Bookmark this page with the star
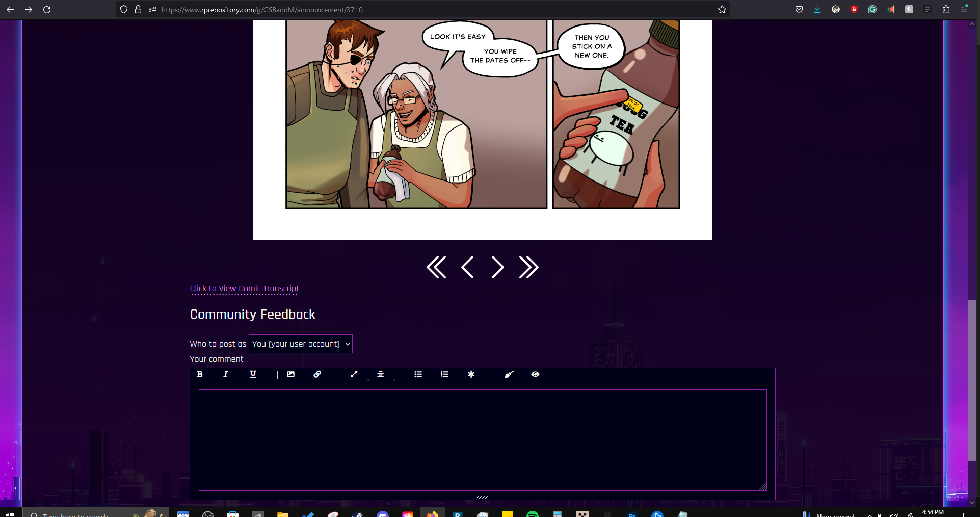Image resolution: width=980 pixels, height=517 pixels. click(722, 9)
